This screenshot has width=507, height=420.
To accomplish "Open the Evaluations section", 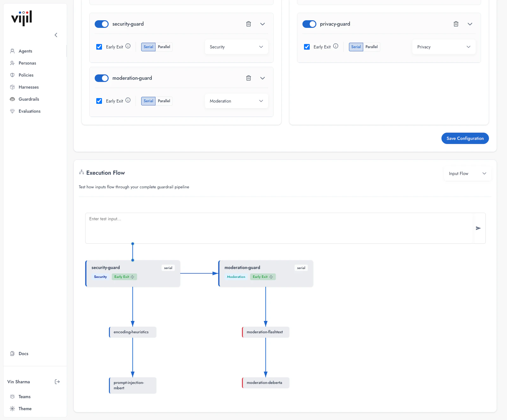I will (29, 111).
